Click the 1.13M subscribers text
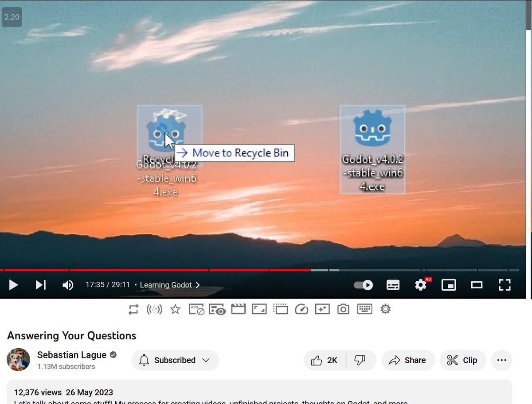The height and width of the screenshot is (404, 532). 66,367
